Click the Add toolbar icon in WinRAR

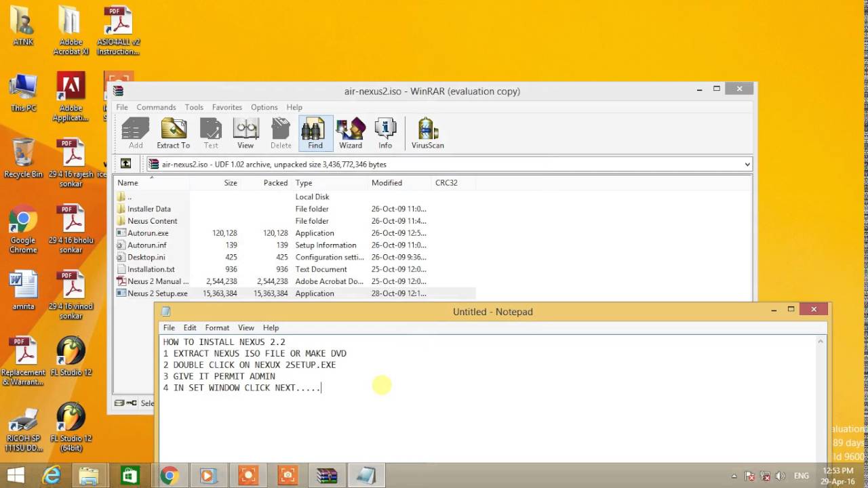(x=136, y=134)
